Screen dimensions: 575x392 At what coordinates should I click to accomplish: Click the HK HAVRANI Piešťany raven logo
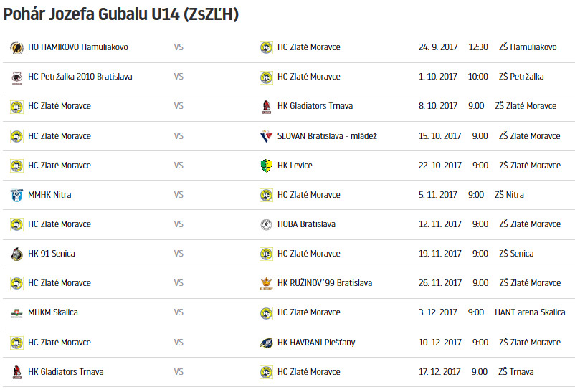click(x=266, y=343)
